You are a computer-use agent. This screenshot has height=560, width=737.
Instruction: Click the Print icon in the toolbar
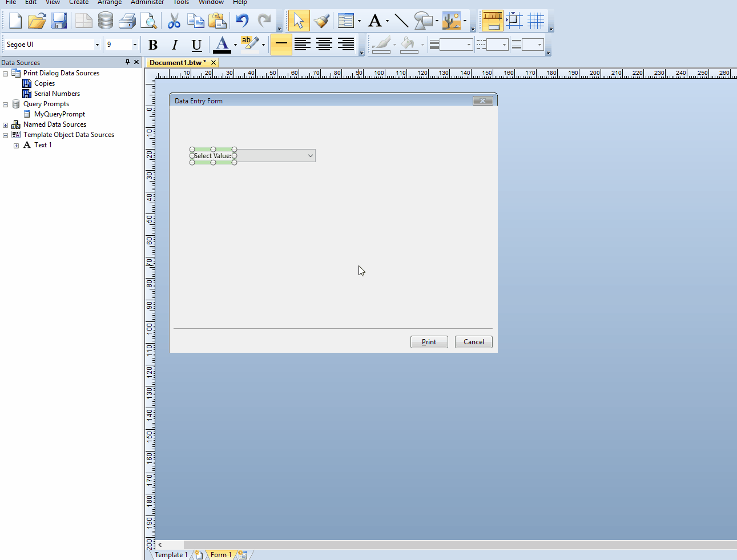pyautogui.click(x=127, y=21)
